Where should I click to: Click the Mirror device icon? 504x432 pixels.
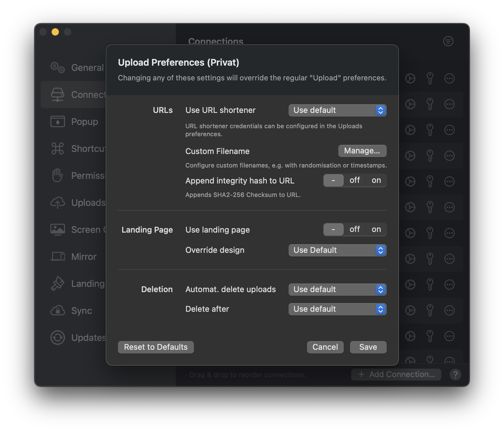click(57, 256)
